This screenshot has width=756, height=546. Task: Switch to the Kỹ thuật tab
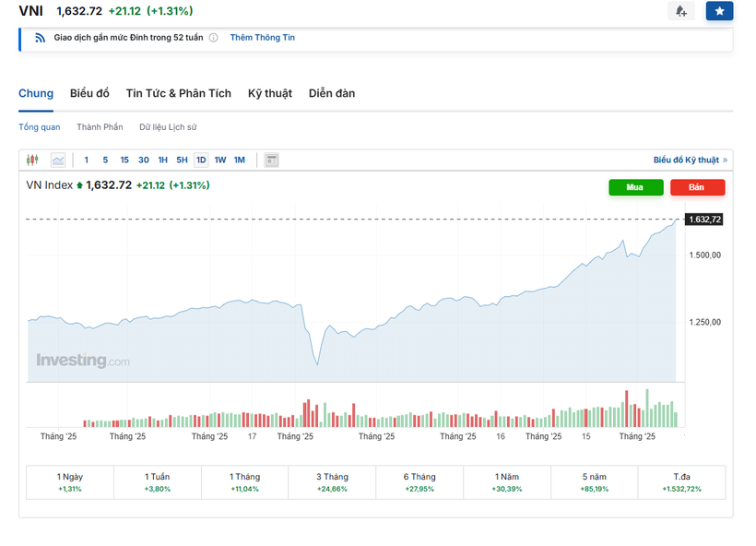click(269, 93)
